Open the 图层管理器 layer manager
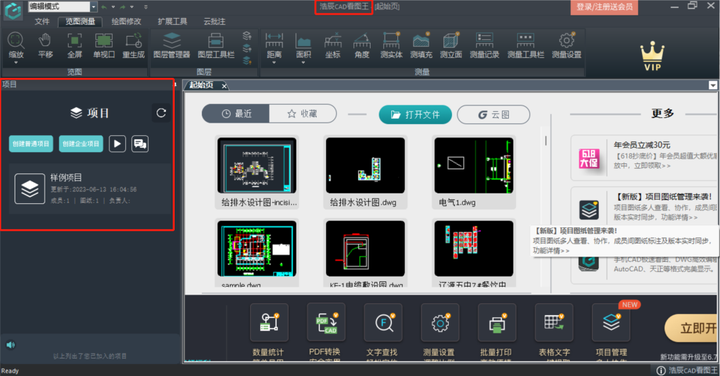 point(172,45)
